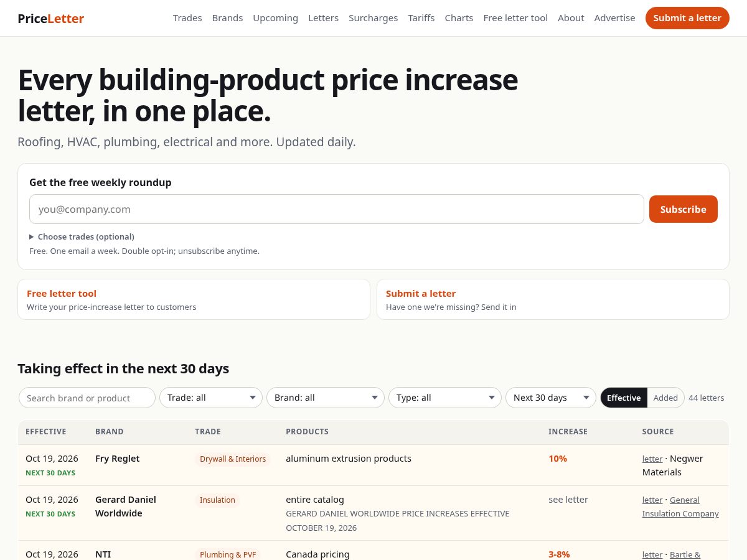Screen dimensions: 747x560
Task: Click the Fry Reglet brand name
Action: (x=117, y=459)
